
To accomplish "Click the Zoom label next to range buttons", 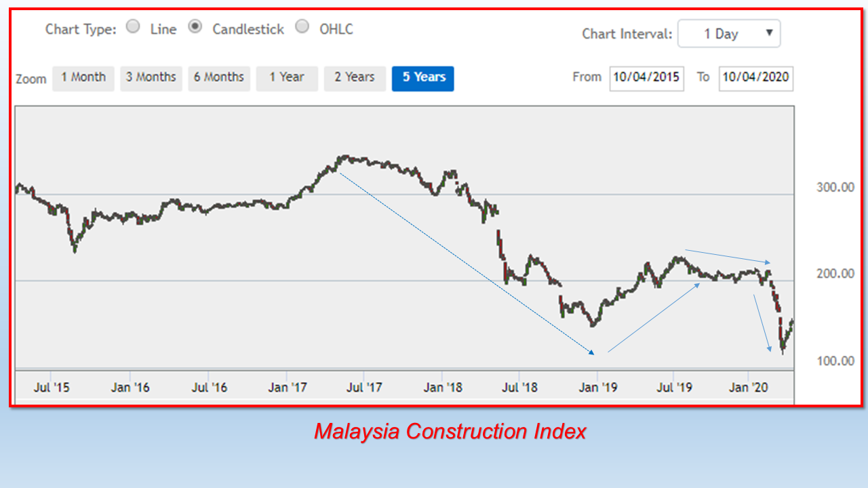I will click(x=31, y=79).
